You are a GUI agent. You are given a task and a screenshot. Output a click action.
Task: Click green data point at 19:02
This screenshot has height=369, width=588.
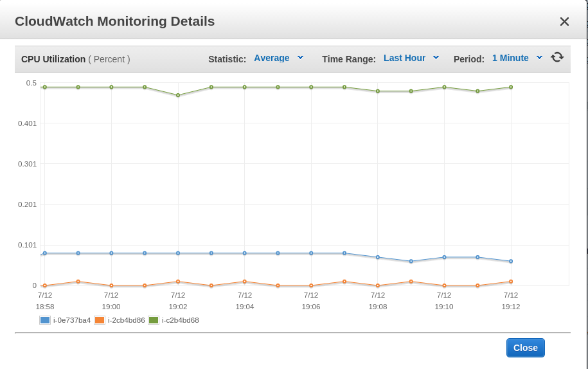tap(178, 95)
